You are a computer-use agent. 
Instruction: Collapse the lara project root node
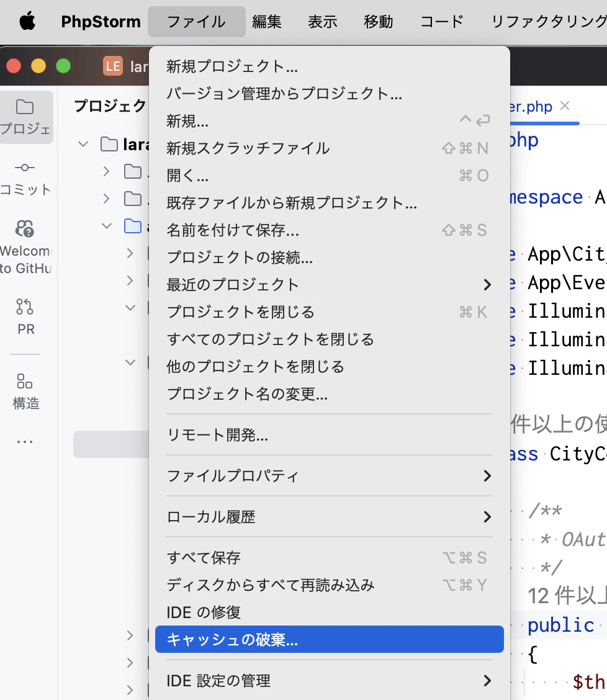(x=83, y=144)
